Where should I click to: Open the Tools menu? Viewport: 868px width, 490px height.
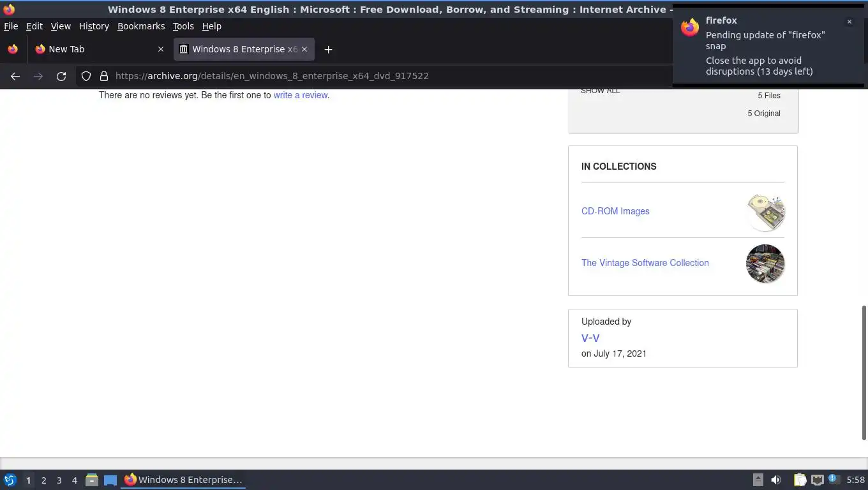pos(183,26)
